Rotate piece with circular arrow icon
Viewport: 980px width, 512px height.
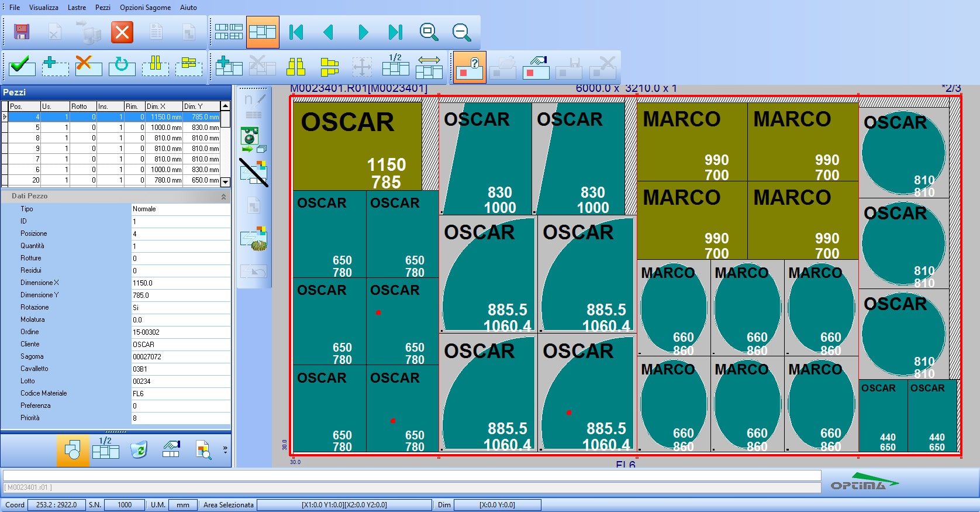(x=122, y=66)
